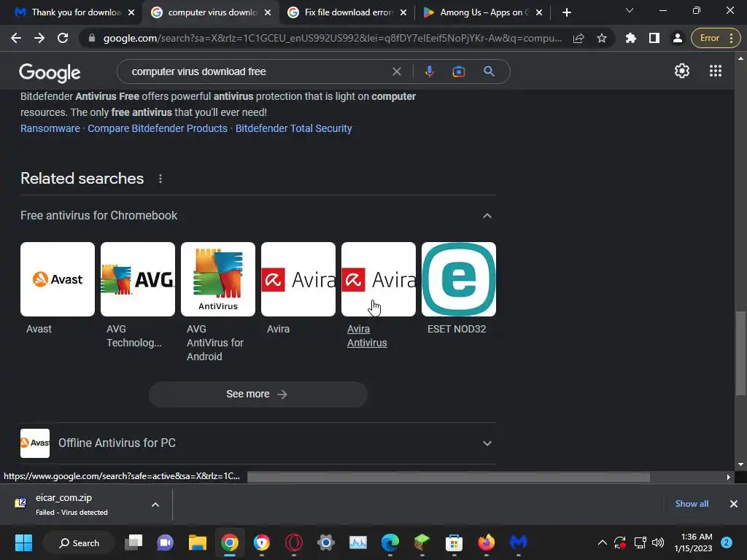747x560 pixels.
Task: Start a voice search with the microphone
Action: pyautogui.click(x=429, y=71)
